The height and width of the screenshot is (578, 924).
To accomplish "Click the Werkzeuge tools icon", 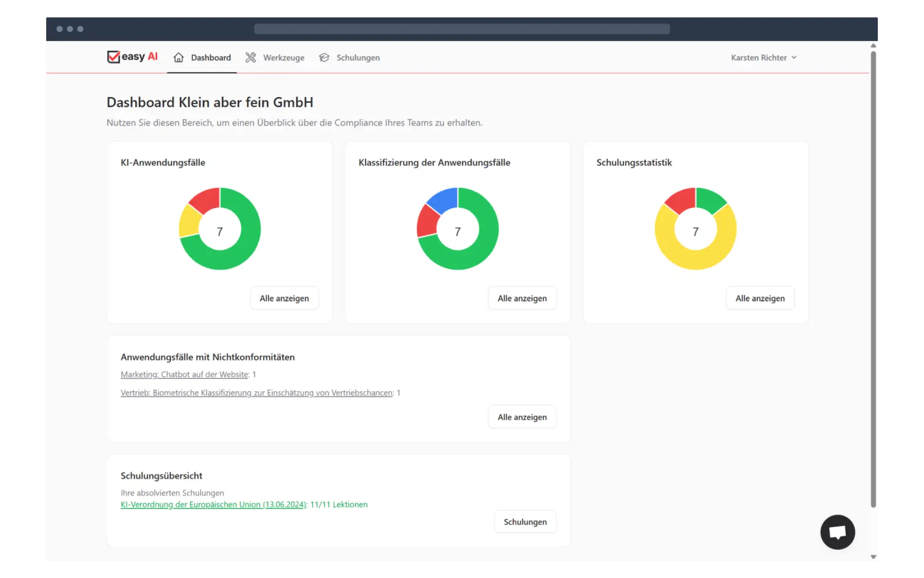I will click(251, 58).
